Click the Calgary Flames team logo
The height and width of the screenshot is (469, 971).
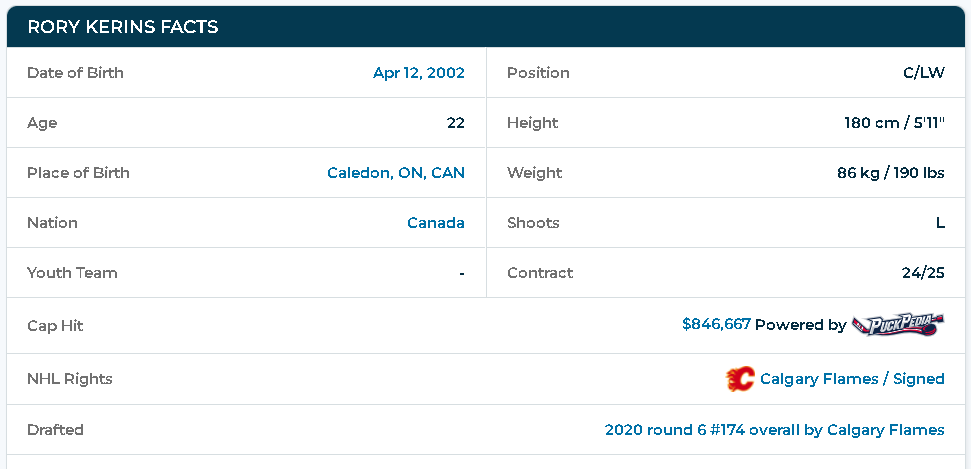pyautogui.click(x=740, y=379)
